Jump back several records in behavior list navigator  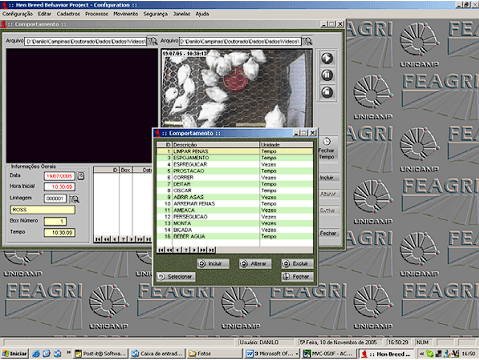[x=169, y=250]
